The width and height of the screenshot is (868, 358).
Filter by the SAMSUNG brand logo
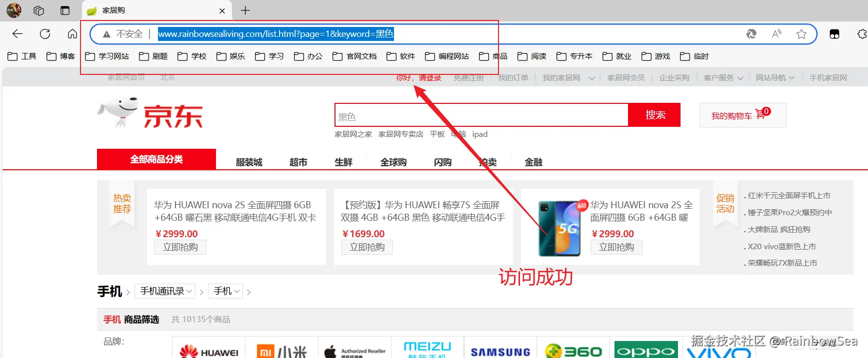(500, 351)
